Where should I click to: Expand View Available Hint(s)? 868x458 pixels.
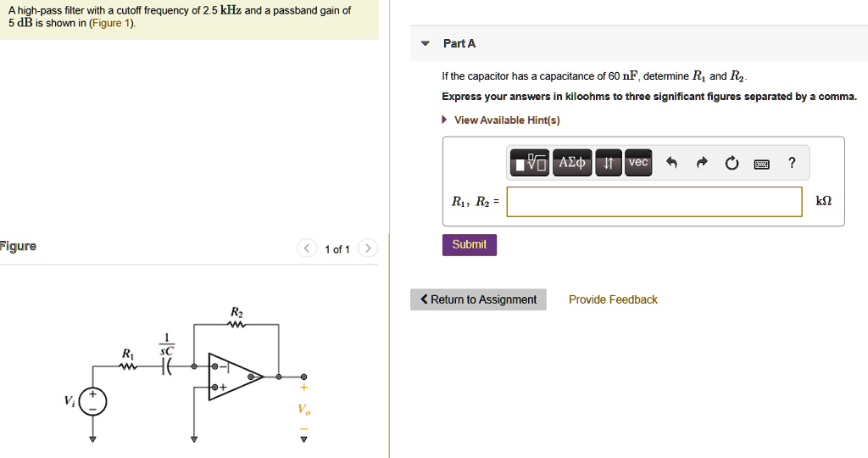pyautogui.click(x=507, y=120)
